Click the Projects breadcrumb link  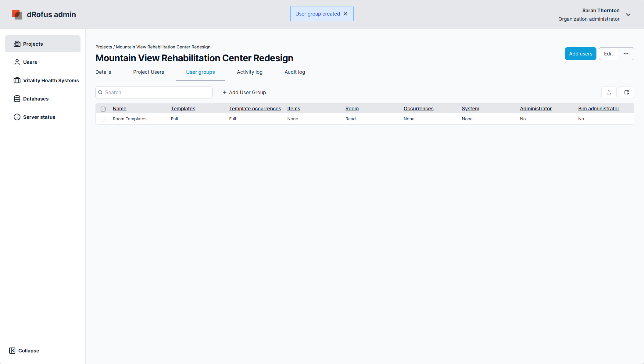pos(104,47)
